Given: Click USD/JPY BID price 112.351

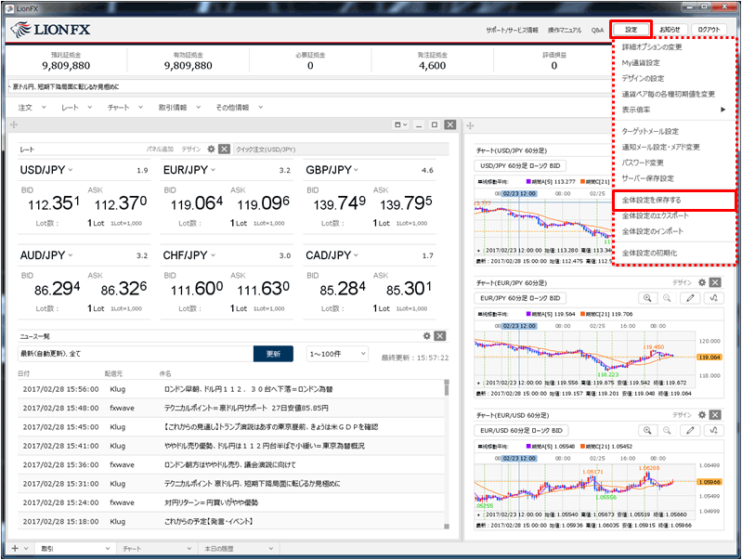Looking at the screenshot, I should click(x=54, y=204).
